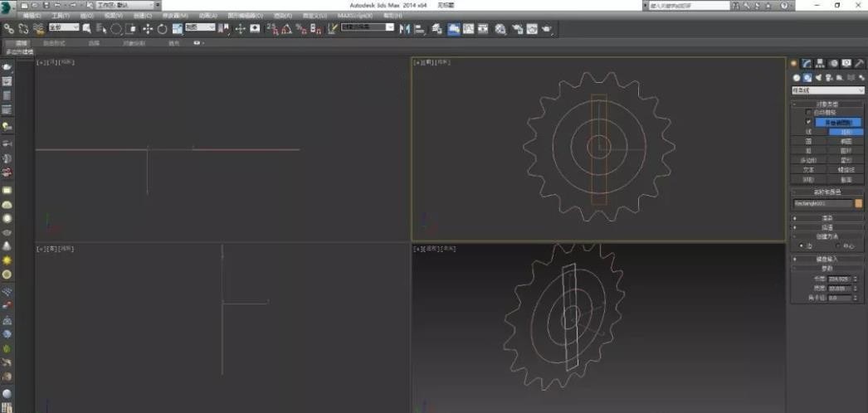The image size is (868, 413).
Task: Click the Select and Link chain icon
Action: point(8,29)
